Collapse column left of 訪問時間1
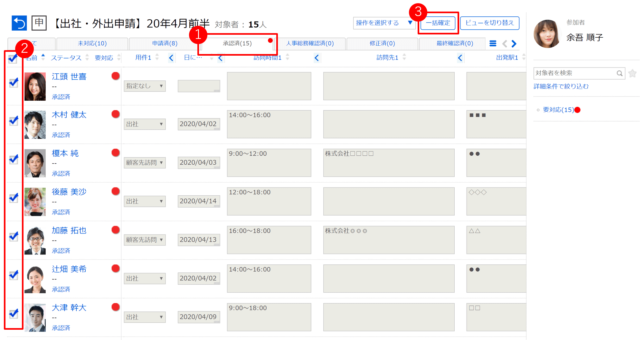This screenshot has width=644, height=340. (x=220, y=58)
